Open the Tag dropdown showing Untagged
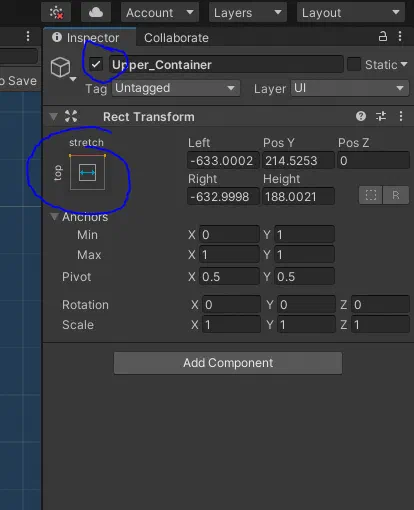The image size is (414, 510). tap(176, 88)
